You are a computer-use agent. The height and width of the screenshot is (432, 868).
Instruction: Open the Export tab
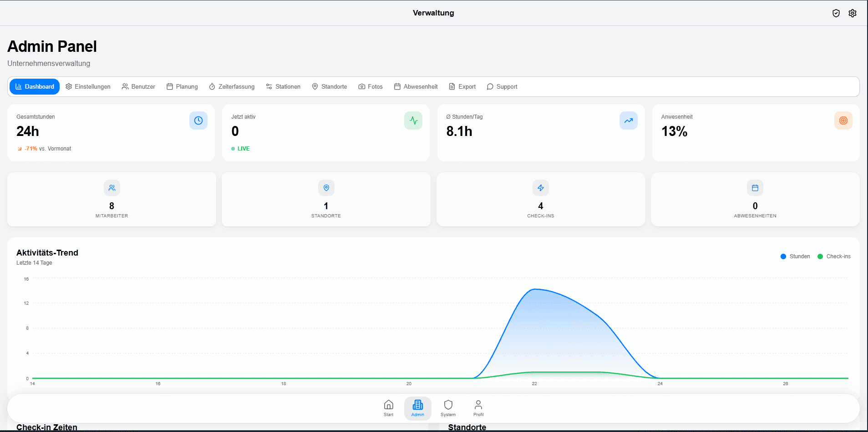[x=462, y=86]
